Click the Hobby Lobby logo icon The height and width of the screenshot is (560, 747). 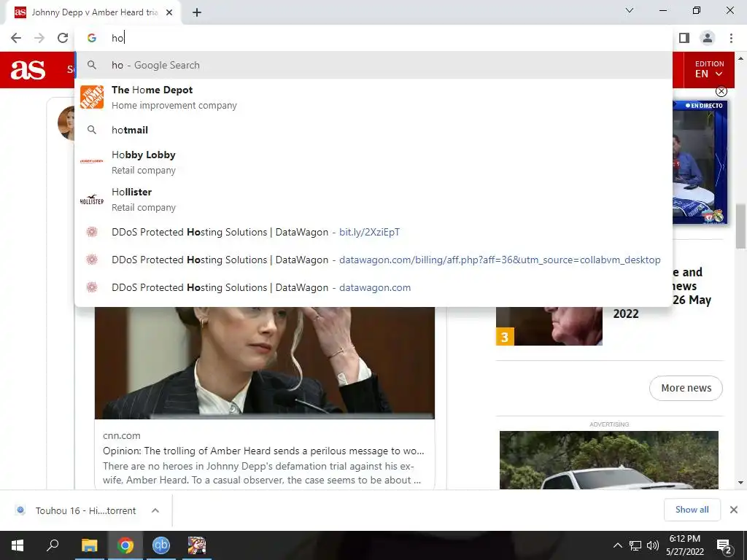tap(92, 161)
